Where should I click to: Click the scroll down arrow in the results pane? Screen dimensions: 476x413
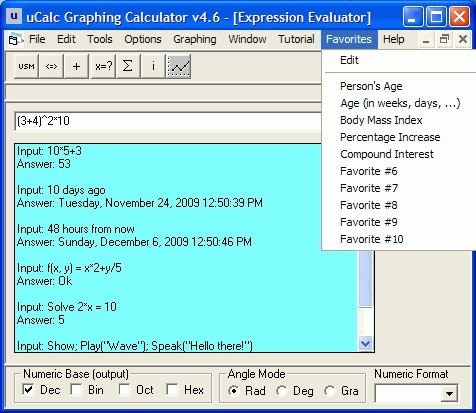(365, 343)
